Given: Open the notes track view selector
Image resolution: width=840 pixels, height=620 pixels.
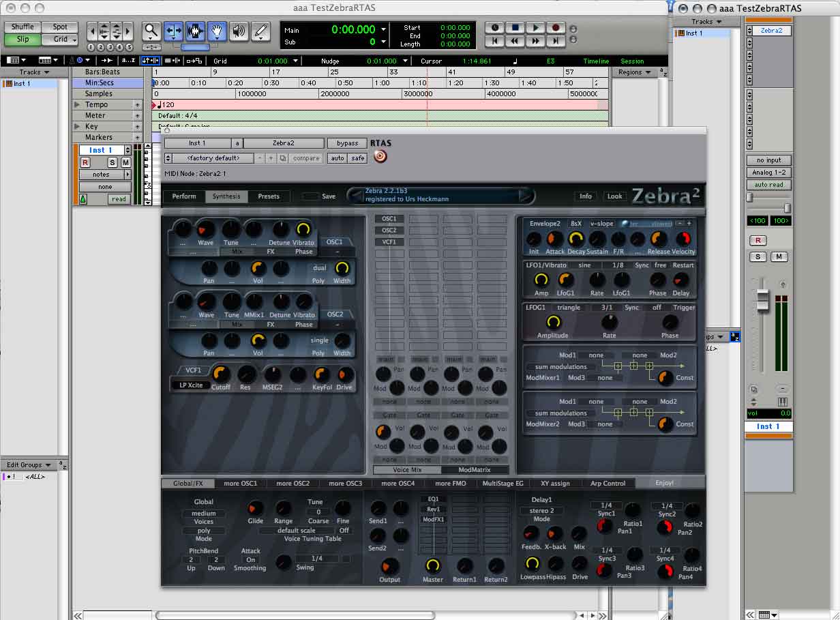Looking at the screenshot, I should (105, 175).
